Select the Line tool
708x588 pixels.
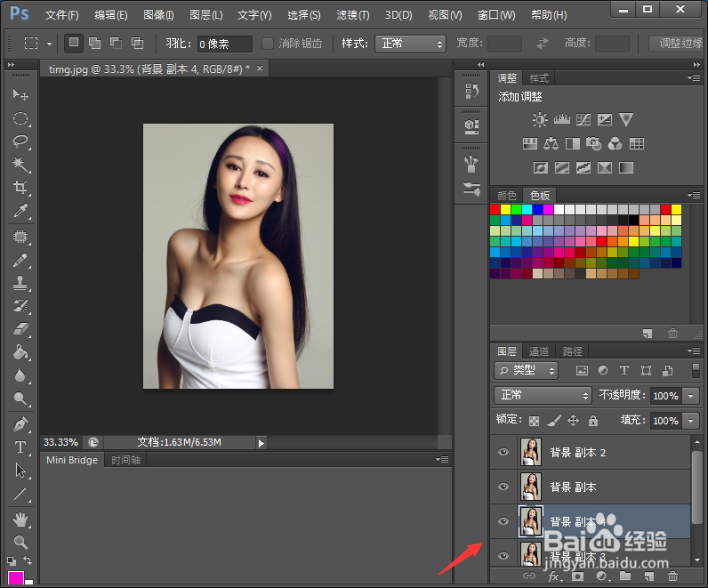tap(20, 494)
